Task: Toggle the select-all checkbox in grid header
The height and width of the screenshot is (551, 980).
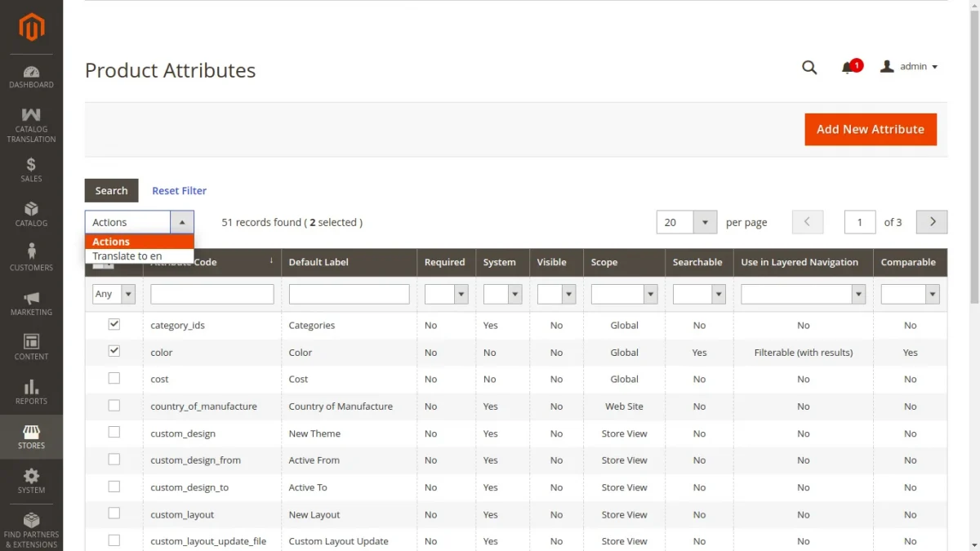Action: [x=103, y=265]
